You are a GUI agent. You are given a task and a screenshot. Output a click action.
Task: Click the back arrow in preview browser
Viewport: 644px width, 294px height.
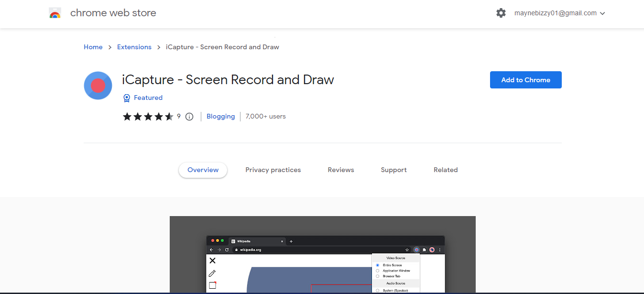click(211, 250)
